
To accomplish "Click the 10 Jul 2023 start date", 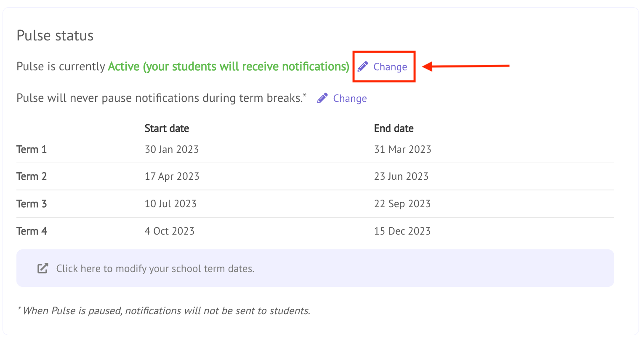I will (x=170, y=204).
